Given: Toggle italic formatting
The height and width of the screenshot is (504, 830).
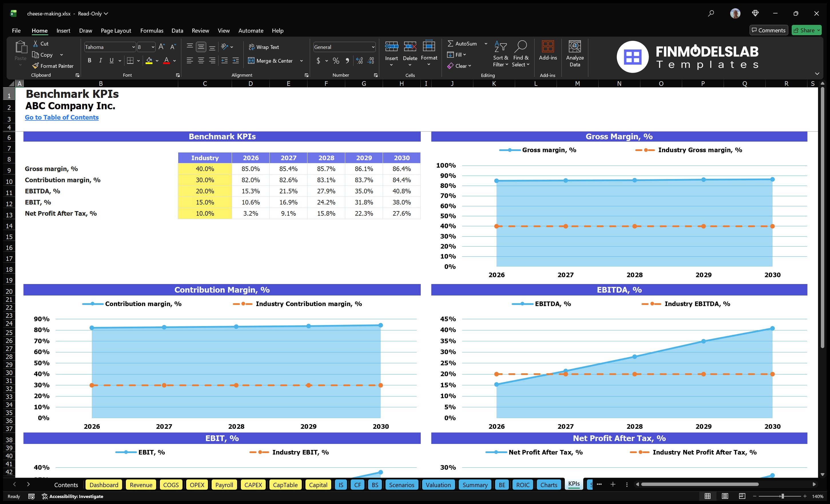Looking at the screenshot, I should coord(100,60).
